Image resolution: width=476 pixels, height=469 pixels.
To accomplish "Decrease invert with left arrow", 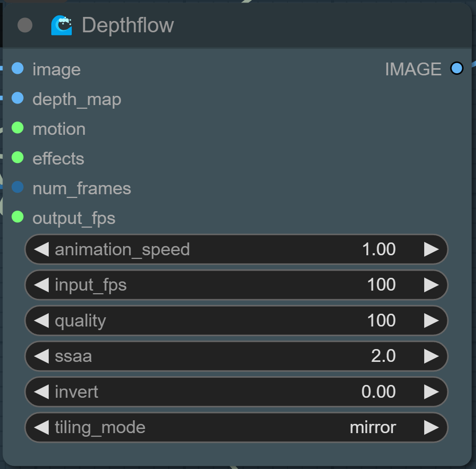I will [x=42, y=392].
